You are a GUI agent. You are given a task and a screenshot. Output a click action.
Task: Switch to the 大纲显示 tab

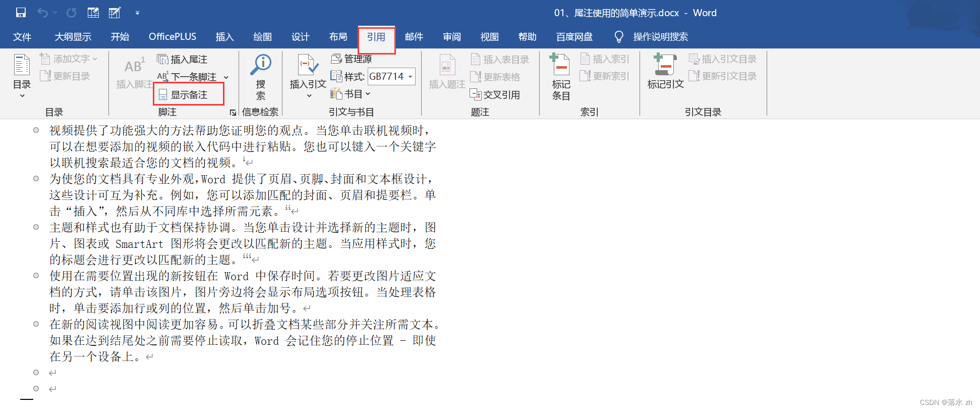click(73, 37)
